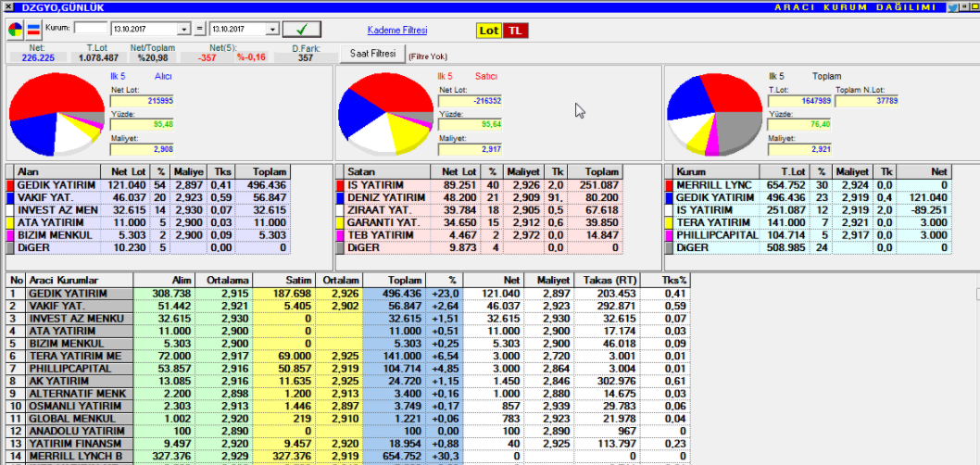Click the Alıcı top 5 pie chart
The height and width of the screenshot is (465, 980).
click(x=57, y=114)
